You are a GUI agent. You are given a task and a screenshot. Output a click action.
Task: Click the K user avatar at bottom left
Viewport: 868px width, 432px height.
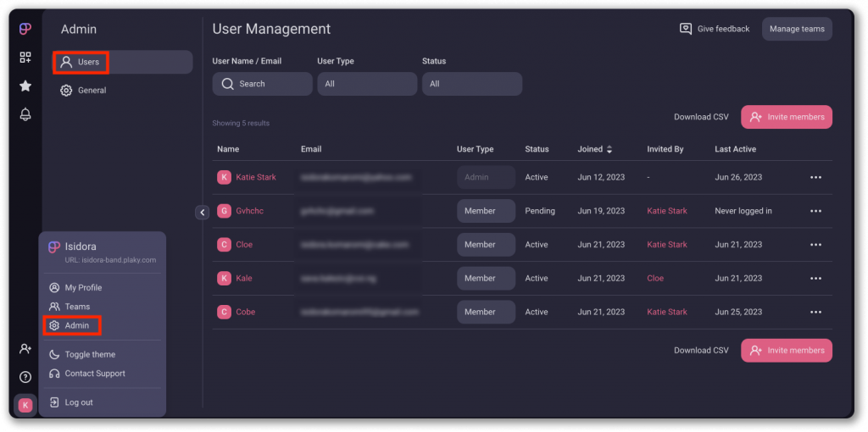point(25,406)
